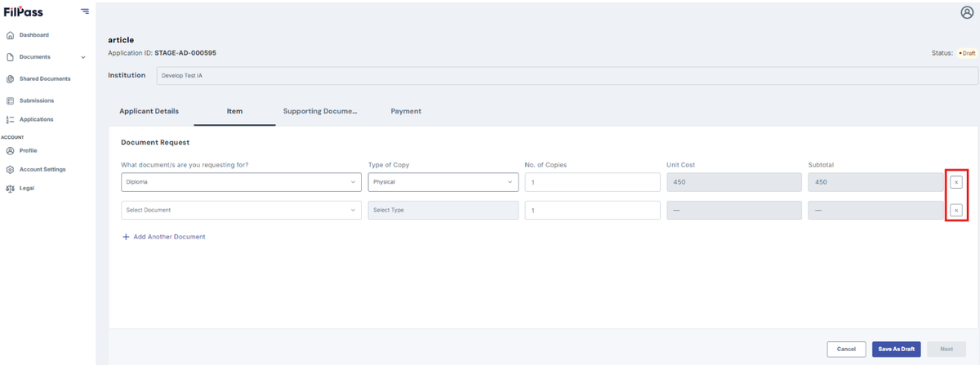This screenshot has height=365, width=980.
Task: Click the Document Request heading
Action: point(155,143)
